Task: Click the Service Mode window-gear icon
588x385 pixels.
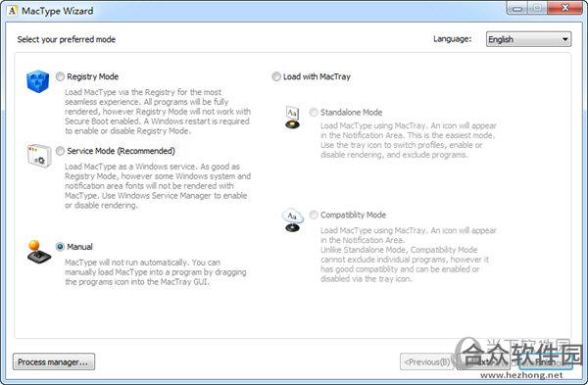Action: coord(39,155)
